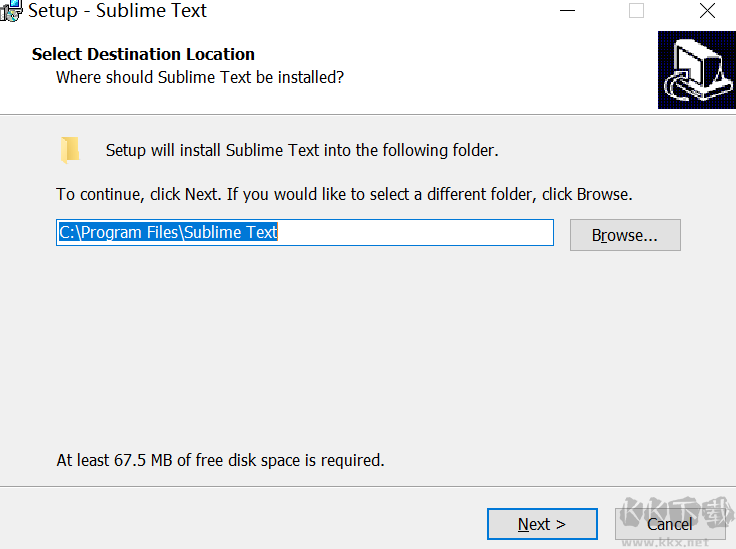
Task: Click the yellow folder icon
Action: (x=70, y=150)
